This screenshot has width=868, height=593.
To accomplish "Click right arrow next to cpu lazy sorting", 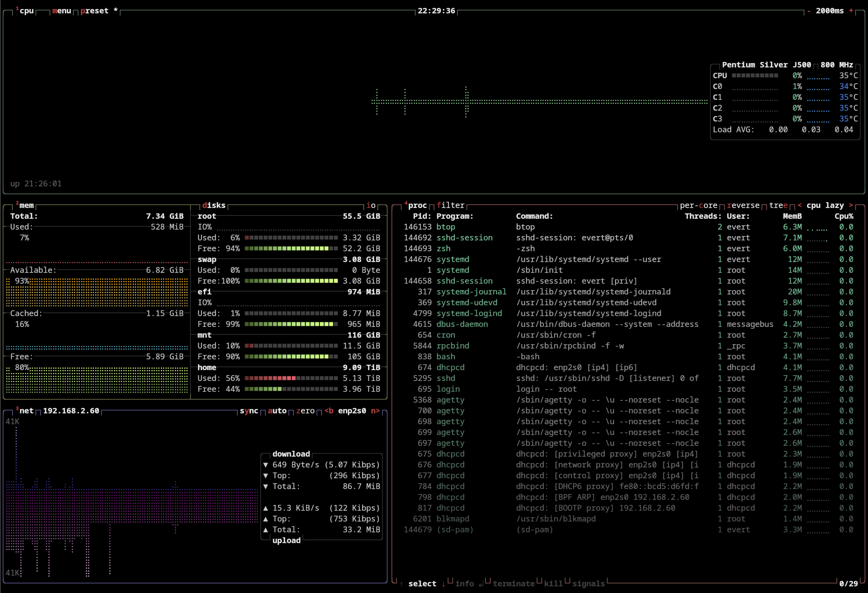I will 851,205.
